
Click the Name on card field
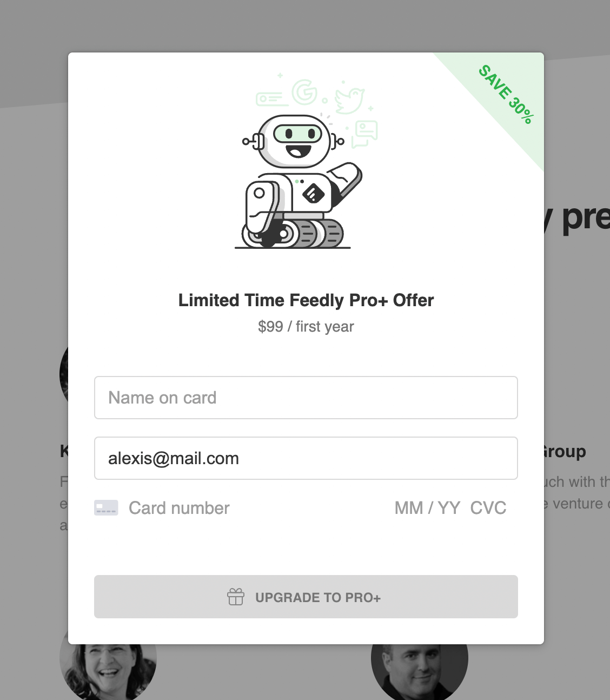pyautogui.click(x=306, y=398)
